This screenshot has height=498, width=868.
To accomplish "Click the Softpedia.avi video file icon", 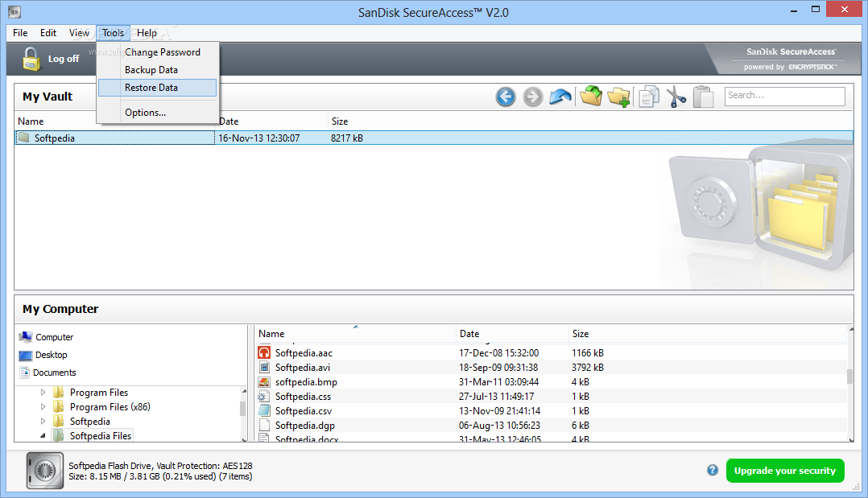I will click(265, 367).
